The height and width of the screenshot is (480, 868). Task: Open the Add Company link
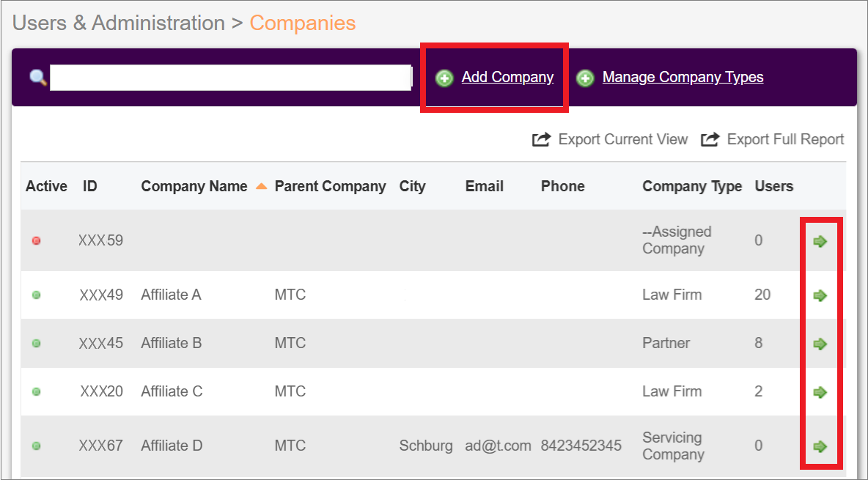507,77
